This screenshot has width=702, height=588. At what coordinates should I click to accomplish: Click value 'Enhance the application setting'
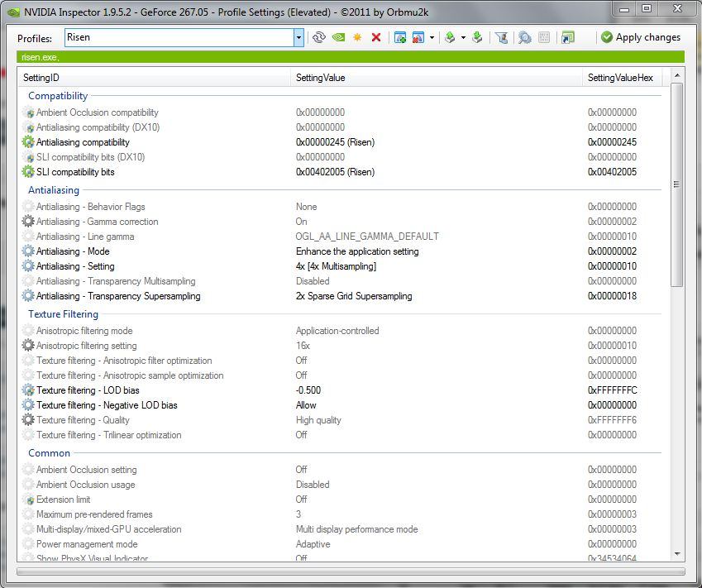(x=357, y=251)
